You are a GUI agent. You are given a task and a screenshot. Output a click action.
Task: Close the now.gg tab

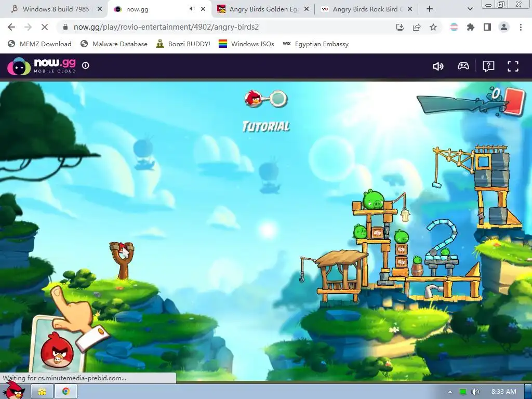(x=203, y=9)
